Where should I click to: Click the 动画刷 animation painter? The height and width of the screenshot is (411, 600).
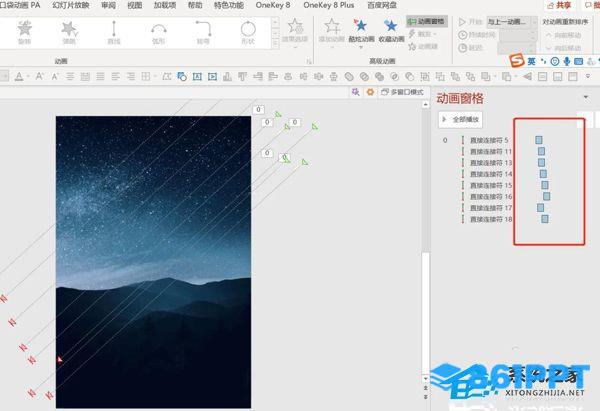tap(423, 47)
